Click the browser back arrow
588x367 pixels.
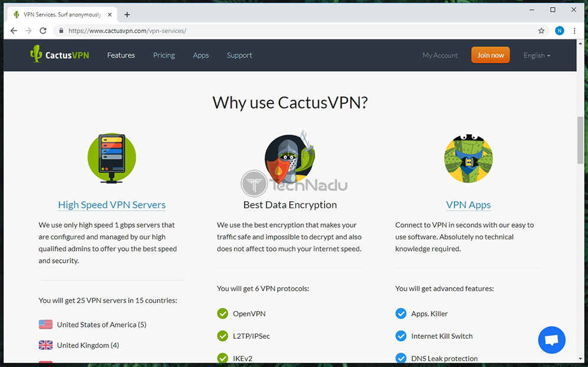14,31
